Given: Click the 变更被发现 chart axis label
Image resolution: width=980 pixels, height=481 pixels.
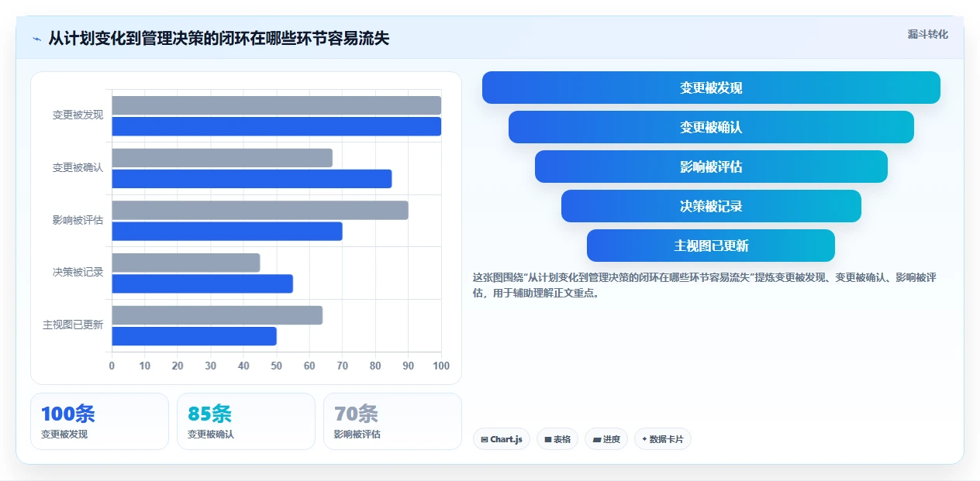Looking at the screenshot, I should point(78,115).
